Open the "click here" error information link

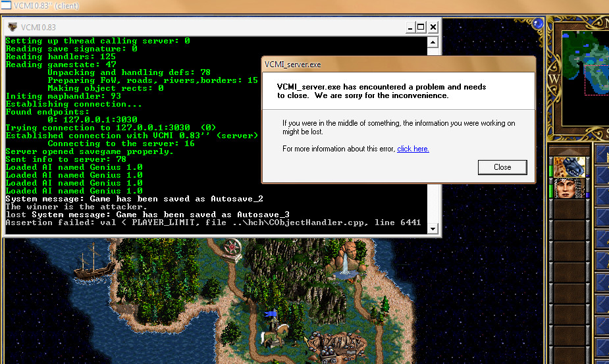pyautogui.click(x=413, y=149)
